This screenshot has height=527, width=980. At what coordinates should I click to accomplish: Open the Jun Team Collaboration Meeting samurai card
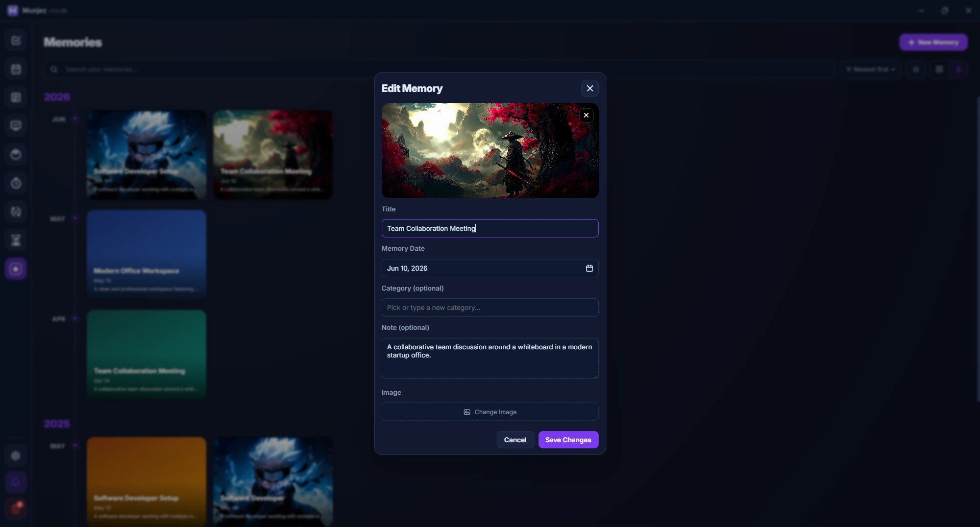(273, 155)
